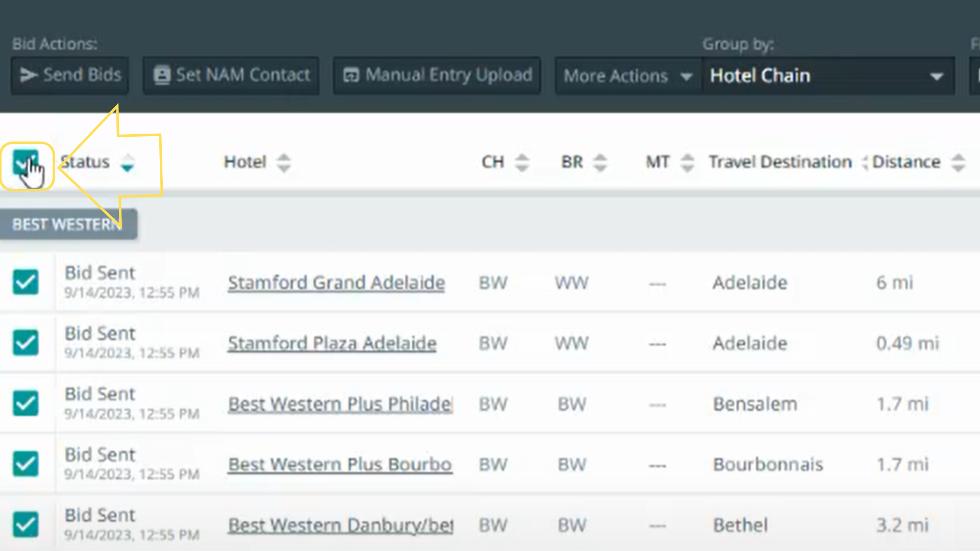Click the Set NAM Contact person icon

(162, 76)
